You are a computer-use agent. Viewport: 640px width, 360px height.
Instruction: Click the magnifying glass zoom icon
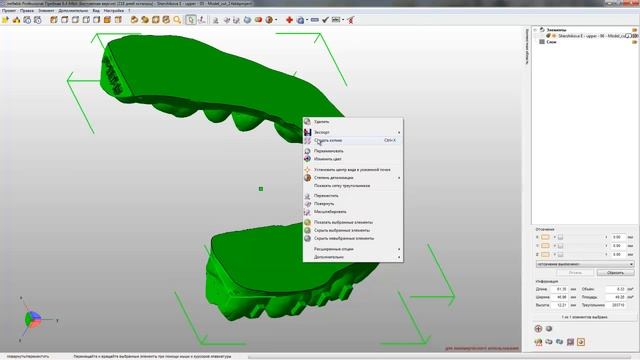177,20
